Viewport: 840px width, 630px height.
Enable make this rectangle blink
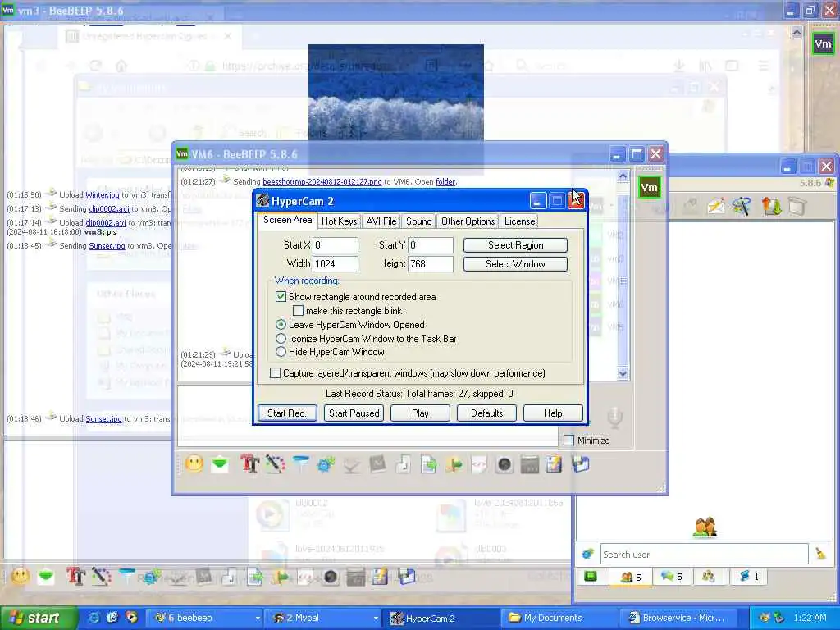(x=299, y=311)
